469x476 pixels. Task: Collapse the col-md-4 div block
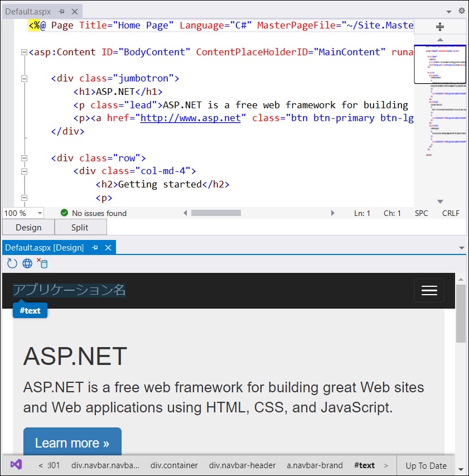(x=25, y=171)
